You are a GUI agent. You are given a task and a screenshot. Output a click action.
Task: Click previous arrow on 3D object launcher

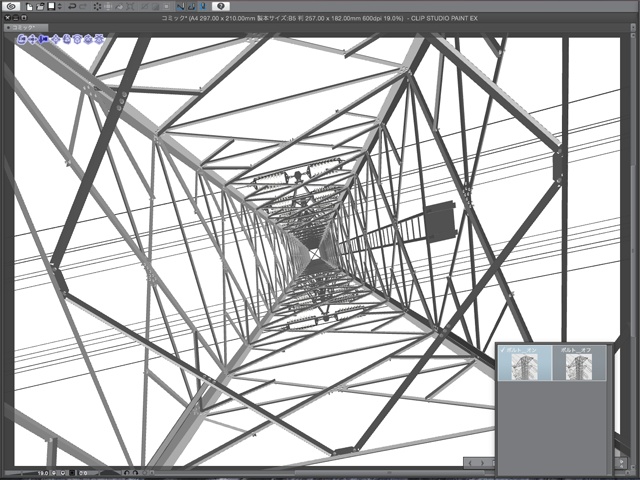coord(471,463)
